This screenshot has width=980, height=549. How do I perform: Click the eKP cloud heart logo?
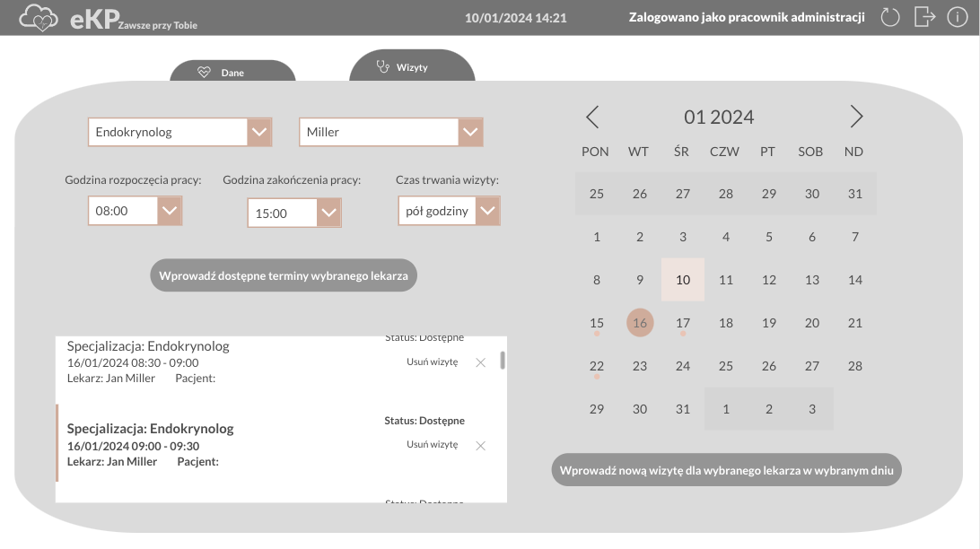tap(39, 18)
